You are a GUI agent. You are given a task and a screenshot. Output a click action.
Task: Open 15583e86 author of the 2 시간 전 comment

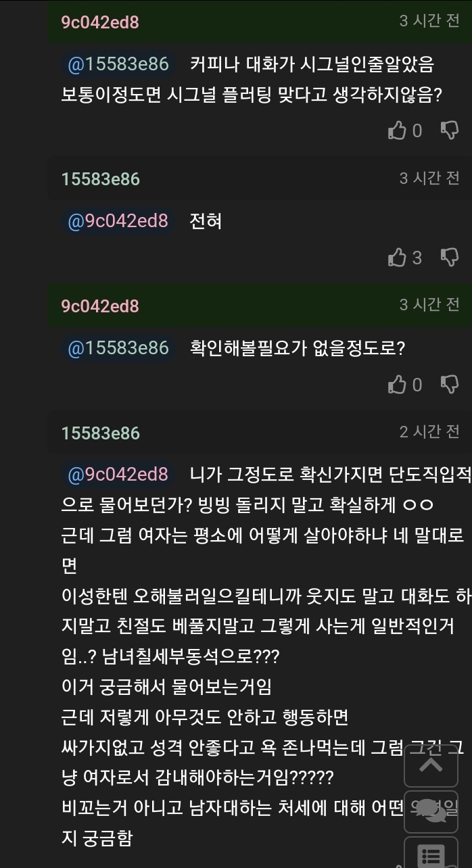click(100, 433)
